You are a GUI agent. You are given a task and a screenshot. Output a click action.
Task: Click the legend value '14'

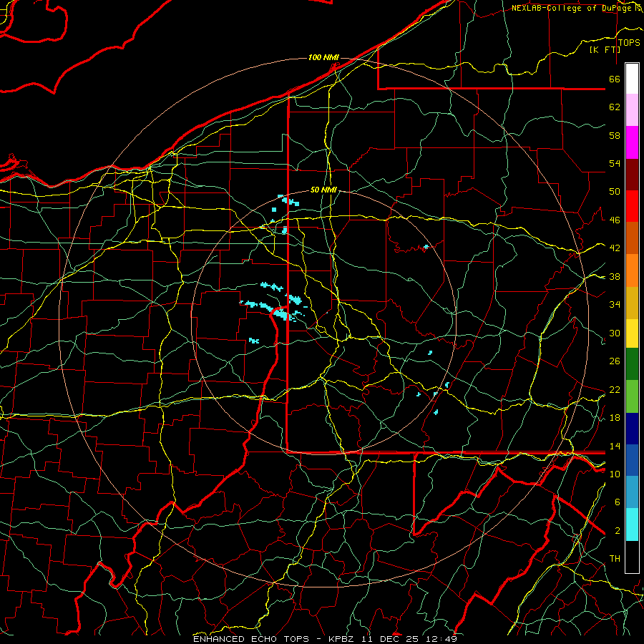615,446
